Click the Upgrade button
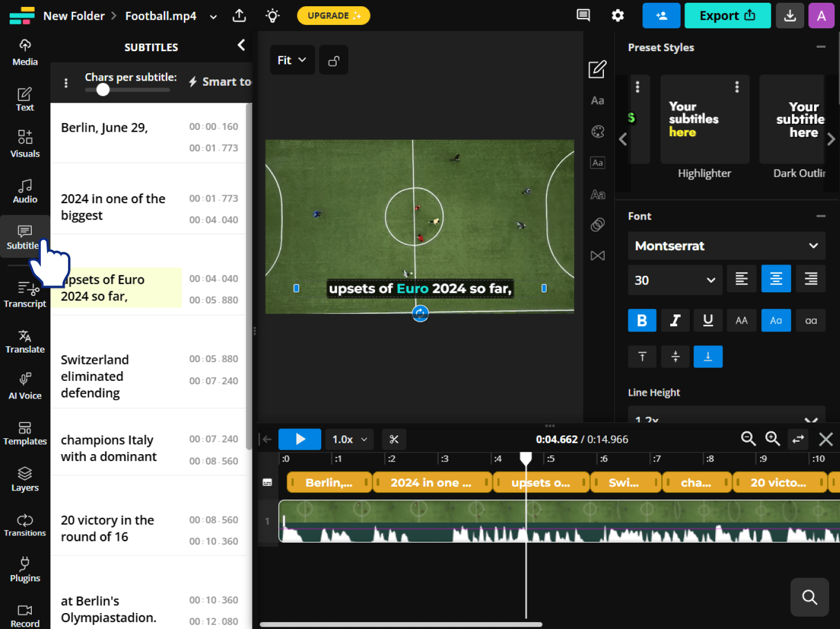 (x=334, y=15)
